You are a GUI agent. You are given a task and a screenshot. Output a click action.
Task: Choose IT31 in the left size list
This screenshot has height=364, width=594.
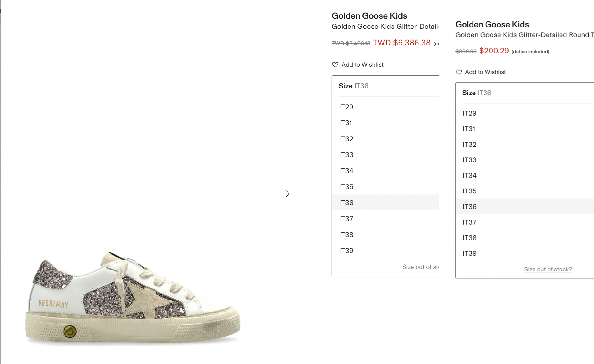345,123
